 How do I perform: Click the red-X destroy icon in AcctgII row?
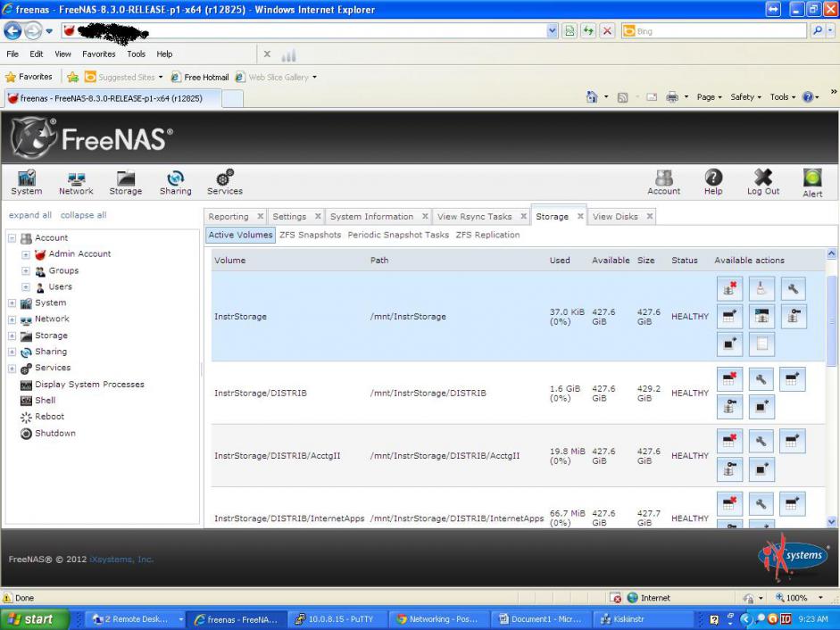729,442
